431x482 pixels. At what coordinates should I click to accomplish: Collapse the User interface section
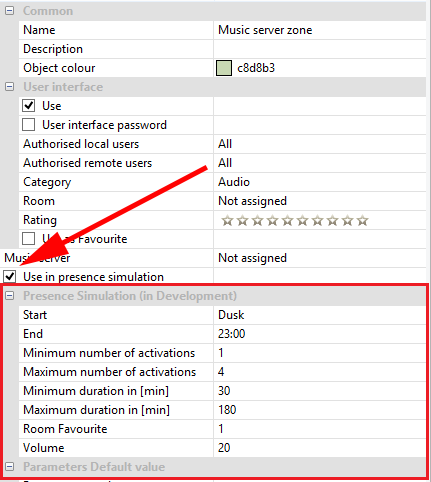click(10, 87)
